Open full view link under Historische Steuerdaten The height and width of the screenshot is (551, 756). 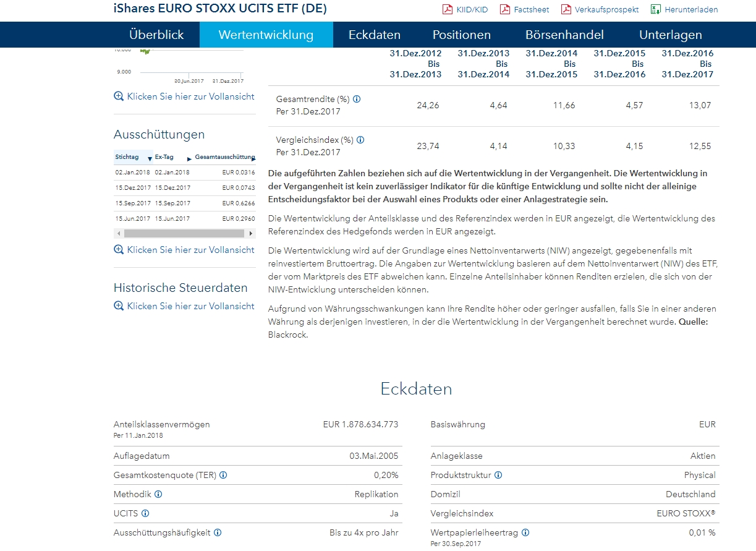(x=191, y=306)
